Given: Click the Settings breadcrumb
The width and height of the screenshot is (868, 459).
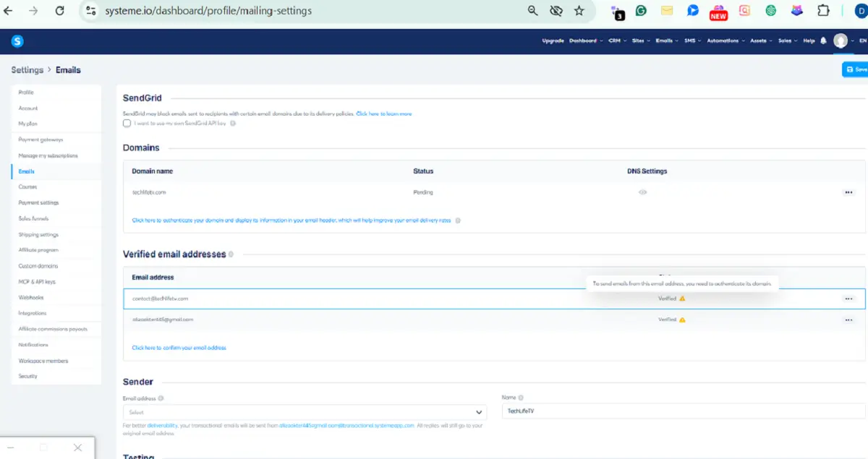Looking at the screenshot, I should click(x=27, y=70).
